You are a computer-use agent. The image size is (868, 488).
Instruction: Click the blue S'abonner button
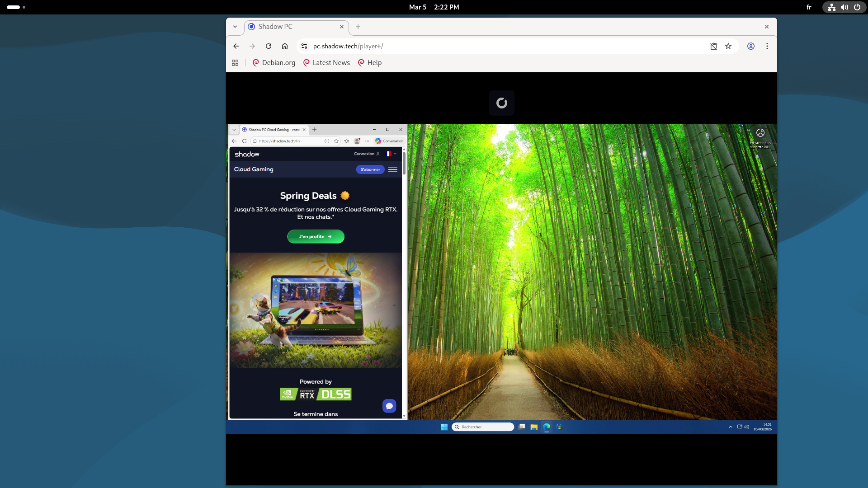click(370, 169)
